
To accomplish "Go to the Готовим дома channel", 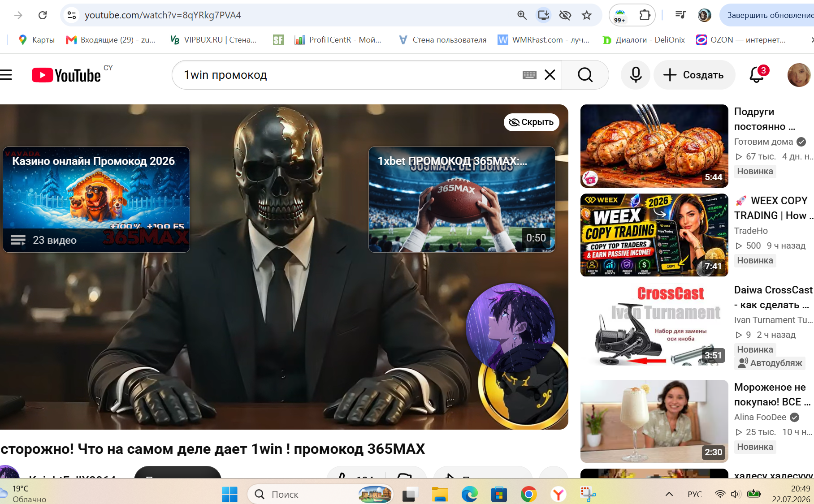I will 763,142.
